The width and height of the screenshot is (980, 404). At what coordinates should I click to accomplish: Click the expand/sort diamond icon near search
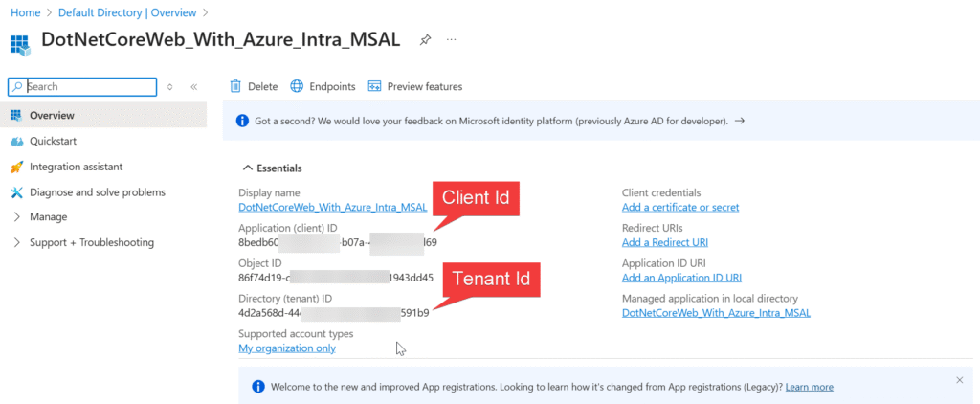click(x=169, y=87)
